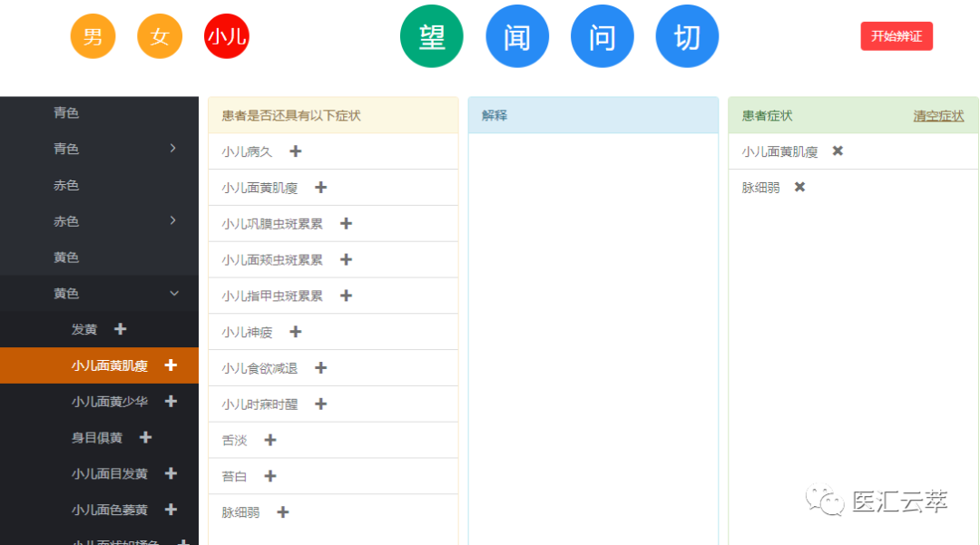
Task: Click the plus icon beside 舌淡
Action: [x=269, y=440]
